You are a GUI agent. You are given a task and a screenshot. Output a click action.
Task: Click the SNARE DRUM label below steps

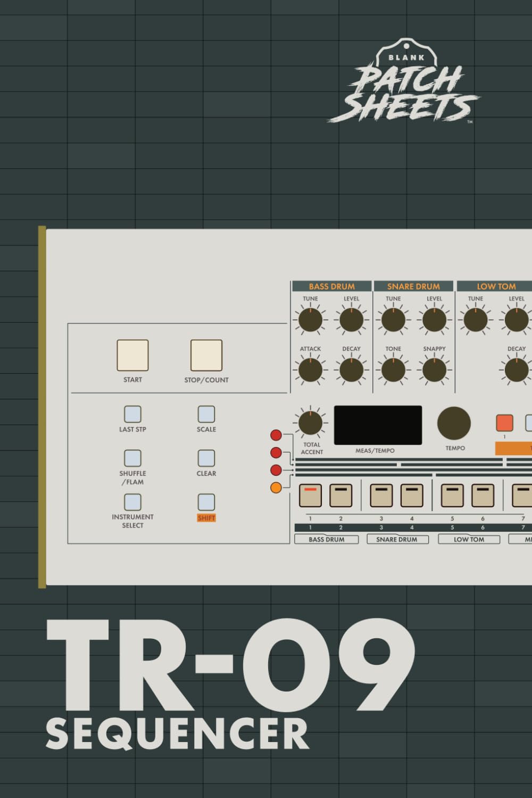coord(397,539)
